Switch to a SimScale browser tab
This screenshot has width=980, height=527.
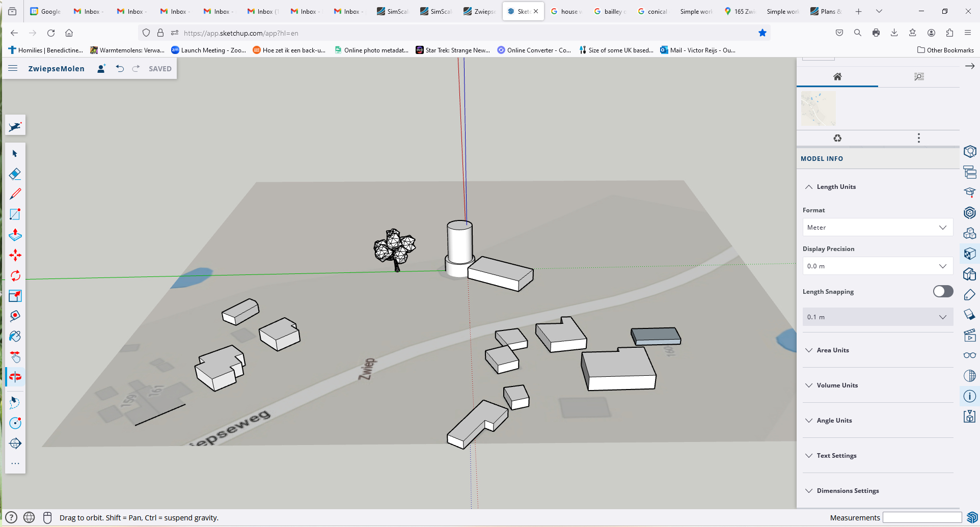(x=392, y=11)
